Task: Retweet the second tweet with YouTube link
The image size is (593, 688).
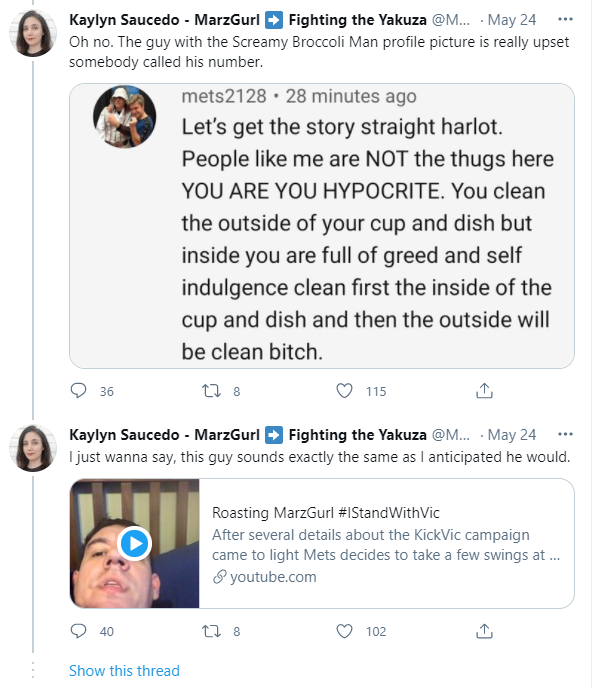Action: pos(211,631)
